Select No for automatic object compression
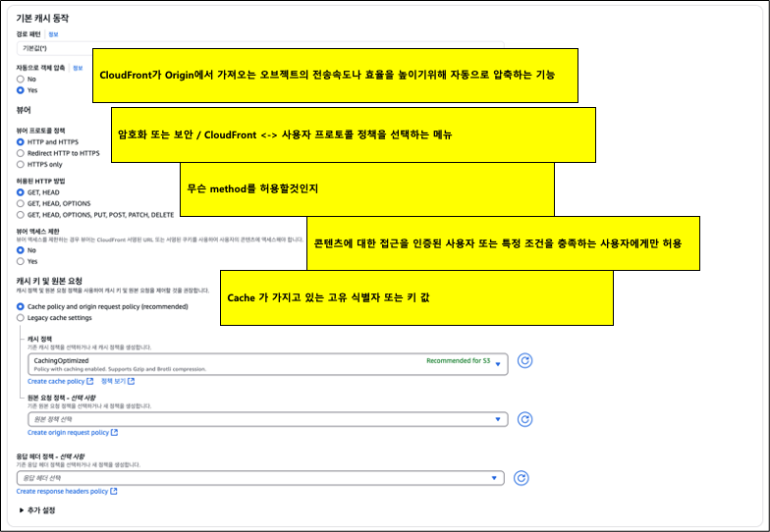This screenshot has width=770, height=532. click(20, 79)
